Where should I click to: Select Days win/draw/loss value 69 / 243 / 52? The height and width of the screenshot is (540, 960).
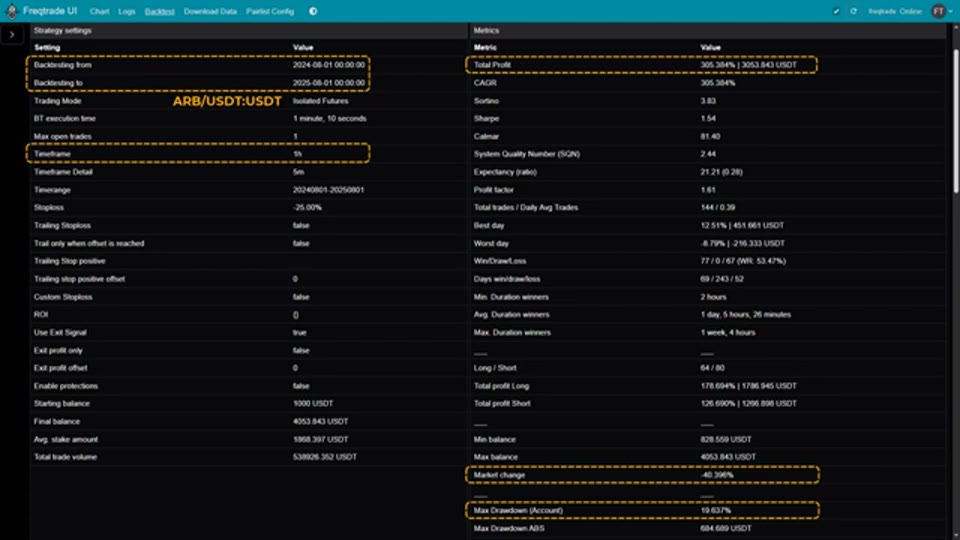point(724,279)
